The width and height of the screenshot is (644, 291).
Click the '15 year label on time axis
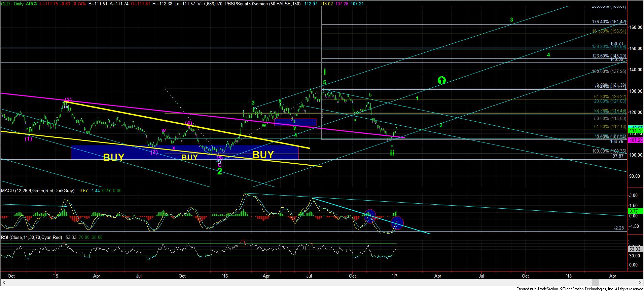pos(56,276)
